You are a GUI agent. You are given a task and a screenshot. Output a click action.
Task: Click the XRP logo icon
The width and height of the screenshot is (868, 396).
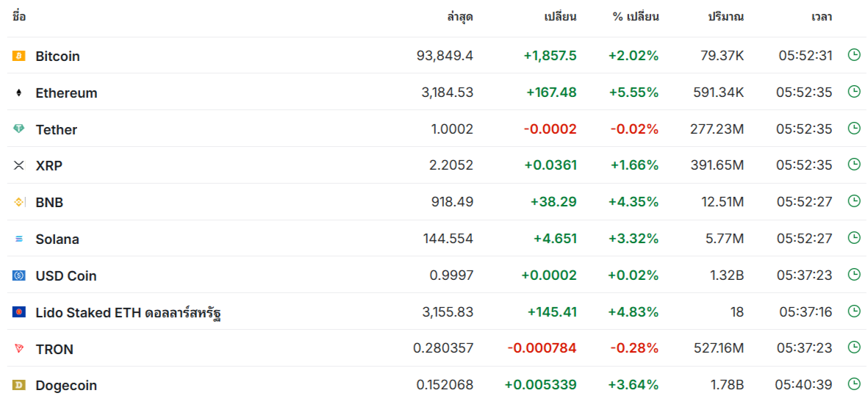point(19,165)
